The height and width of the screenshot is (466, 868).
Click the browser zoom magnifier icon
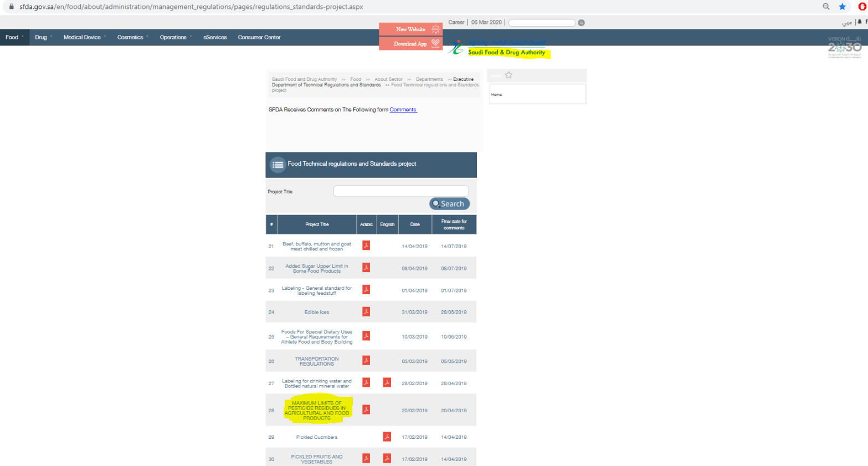point(826,7)
